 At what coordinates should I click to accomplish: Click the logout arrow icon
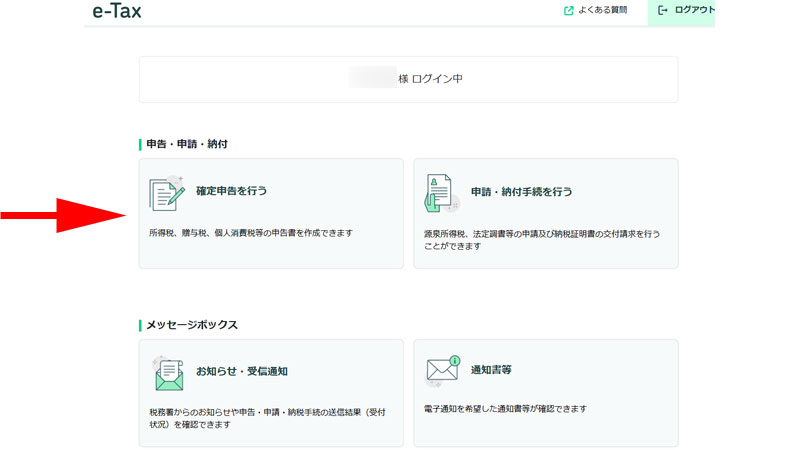click(663, 10)
